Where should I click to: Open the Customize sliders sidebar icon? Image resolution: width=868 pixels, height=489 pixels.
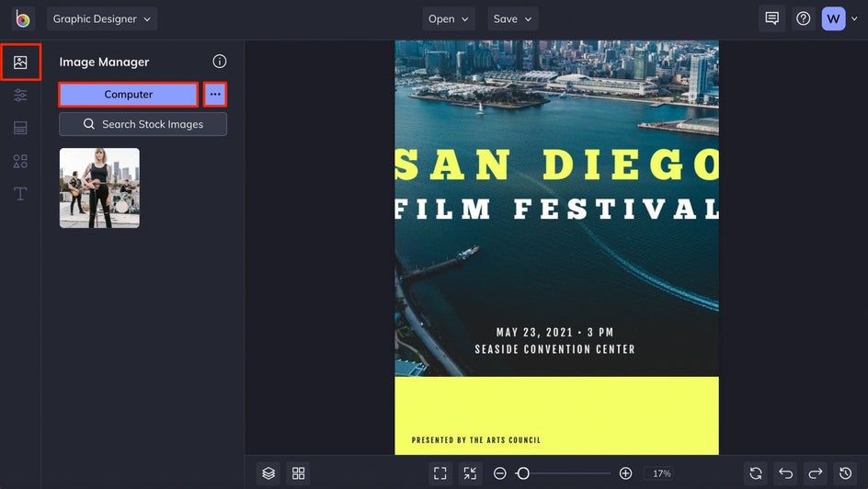pyautogui.click(x=20, y=96)
